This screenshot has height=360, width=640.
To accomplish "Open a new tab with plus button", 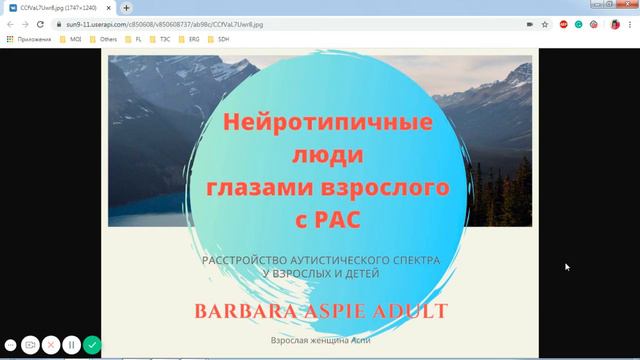I will click(x=126, y=8).
